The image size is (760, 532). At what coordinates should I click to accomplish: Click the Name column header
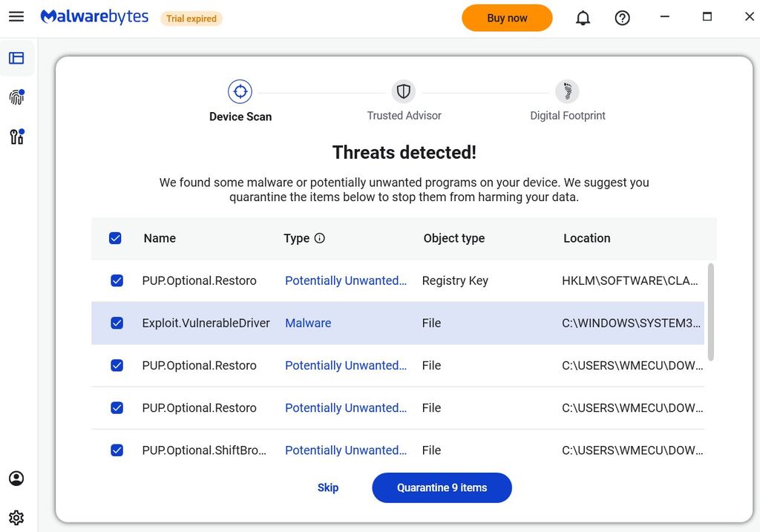pyautogui.click(x=160, y=238)
